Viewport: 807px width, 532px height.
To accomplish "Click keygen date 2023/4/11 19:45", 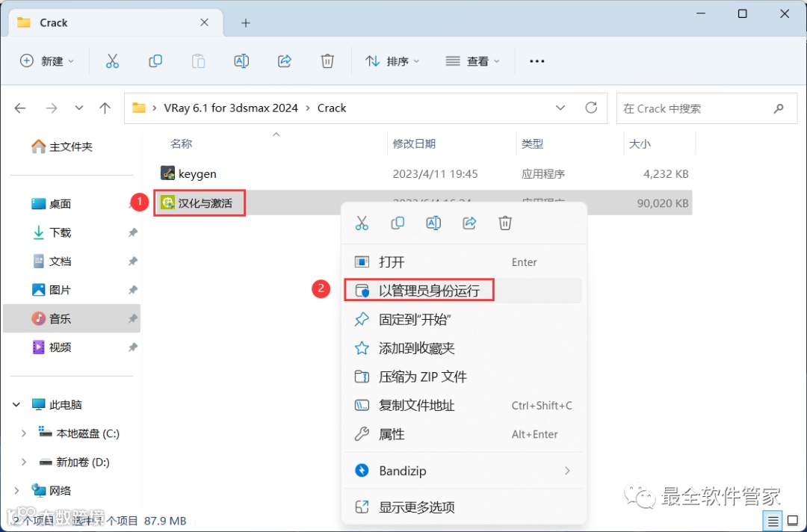I will point(435,174).
